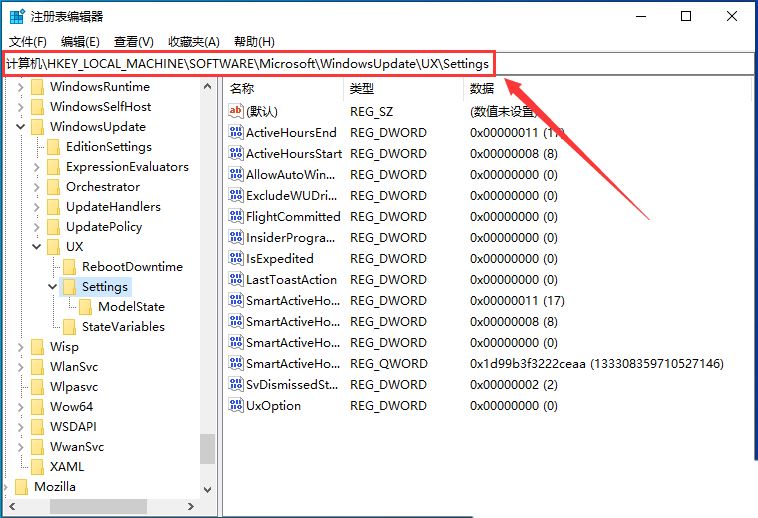Click the WindowsRuntime folder icon

click(x=37, y=87)
